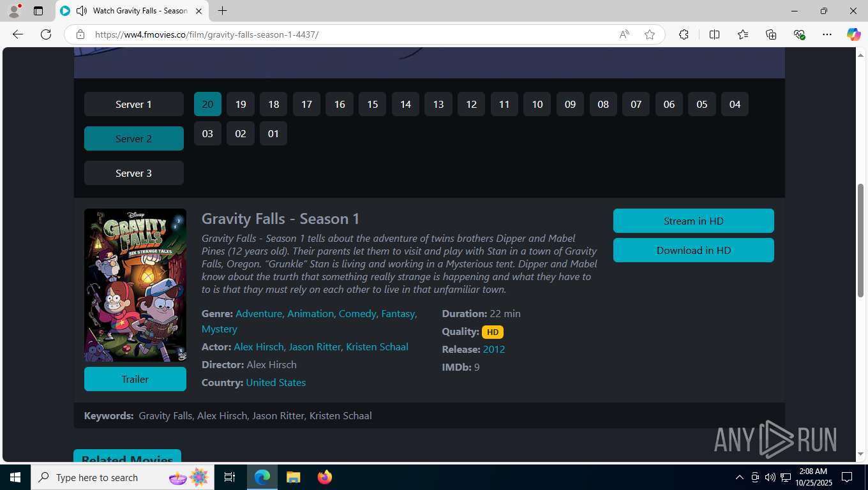Open the notifications center

(847, 477)
